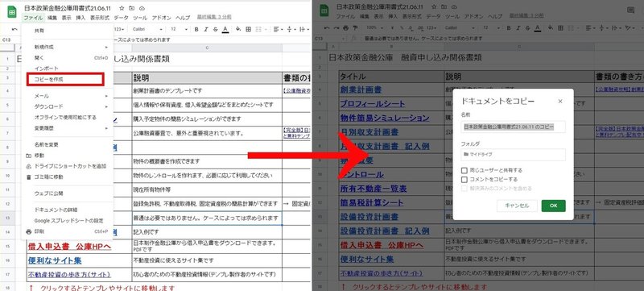The image size is (644, 291).
Task: Apply percent format in right screenshot toolbar
Action: pos(402,27)
